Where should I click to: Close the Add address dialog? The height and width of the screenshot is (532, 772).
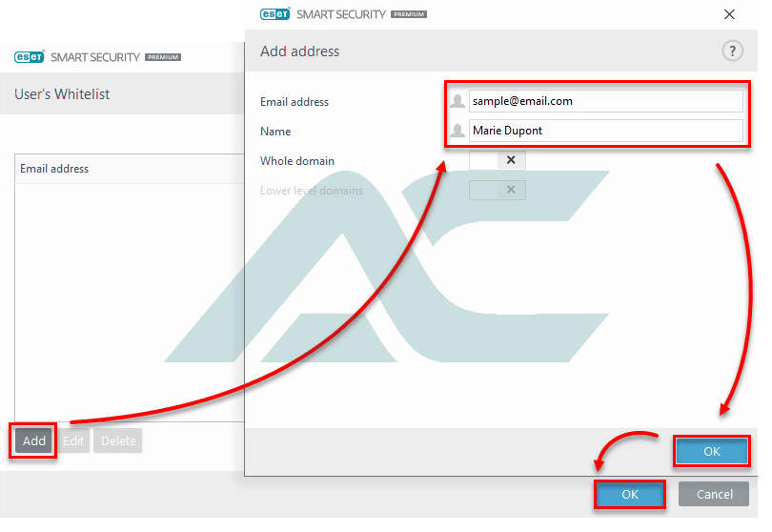click(729, 14)
